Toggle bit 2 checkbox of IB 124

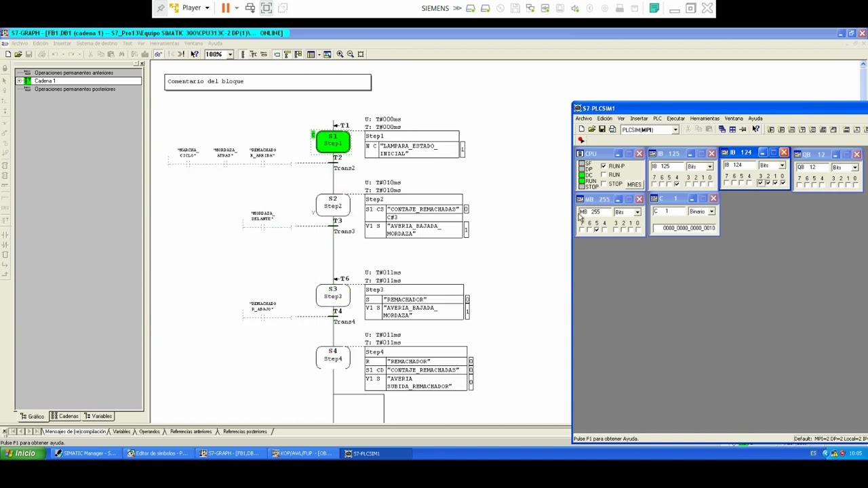[768, 182]
